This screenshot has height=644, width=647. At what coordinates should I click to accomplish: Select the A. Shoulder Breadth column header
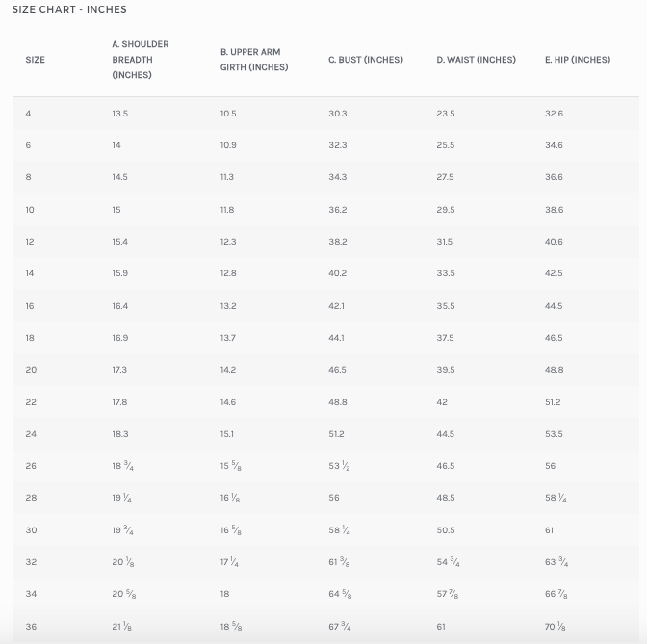141,60
